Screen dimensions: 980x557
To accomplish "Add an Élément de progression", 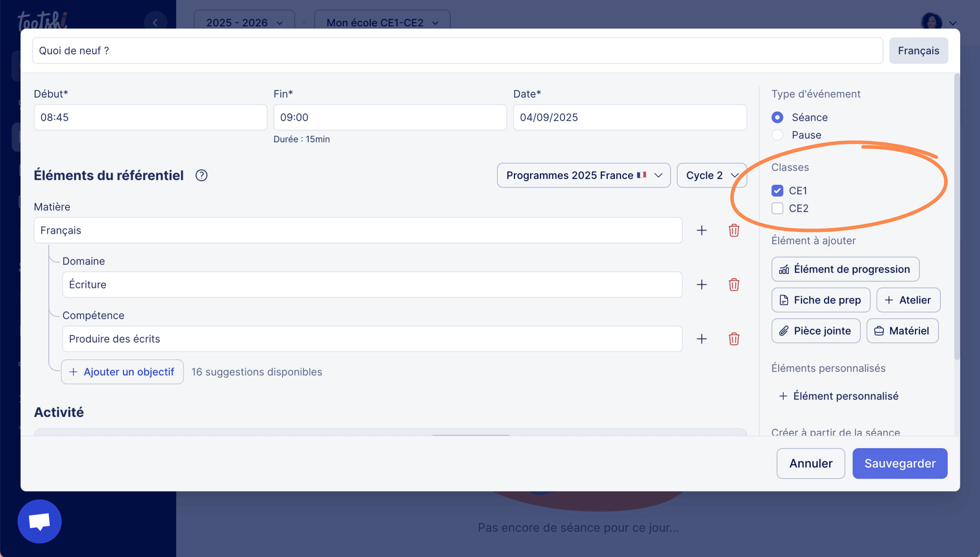I will click(x=845, y=269).
